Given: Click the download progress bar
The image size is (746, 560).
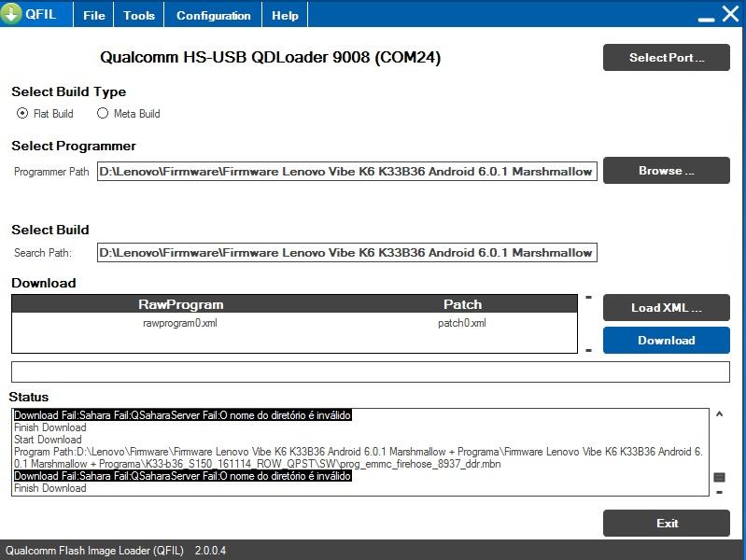Looking at the screenshot, I should coord(370,371).
